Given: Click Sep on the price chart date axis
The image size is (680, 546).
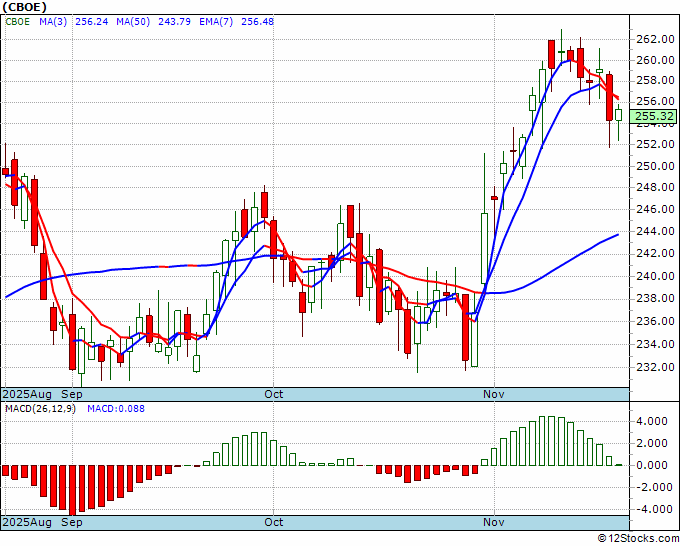Looking at the screenshot, I should (72, 395).
